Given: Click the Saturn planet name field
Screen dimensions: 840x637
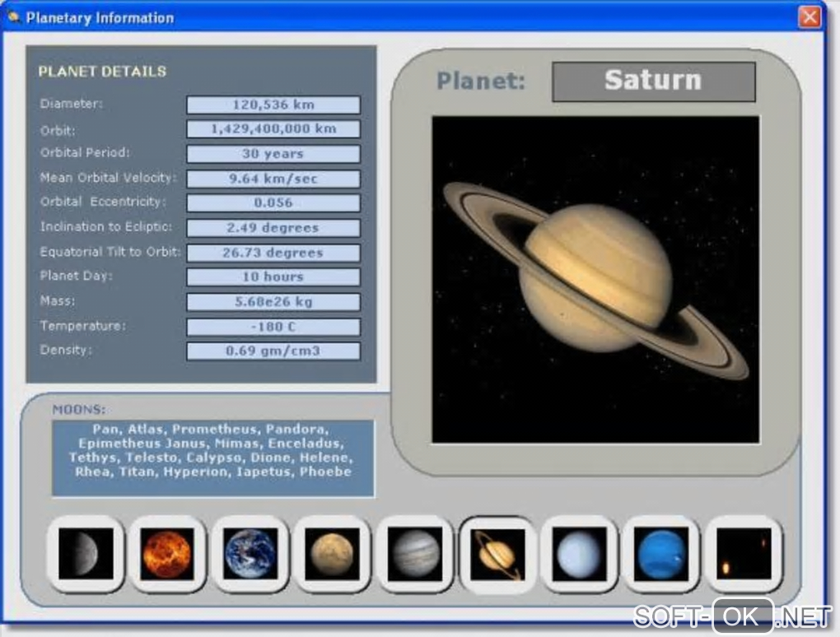Looking at the screenshot, I should [654, 81].
